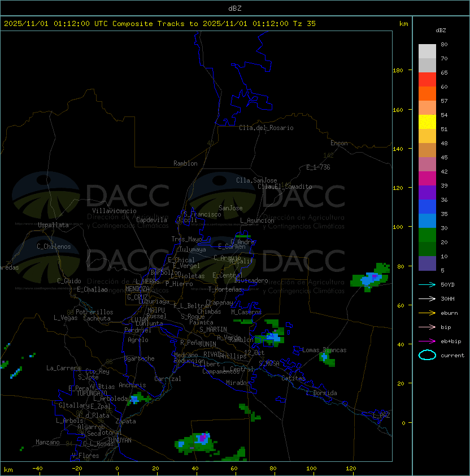This screenshot has width=470, height=476.
Task: Click the white 30HM arrow icon
Action: tap(427, 298)
